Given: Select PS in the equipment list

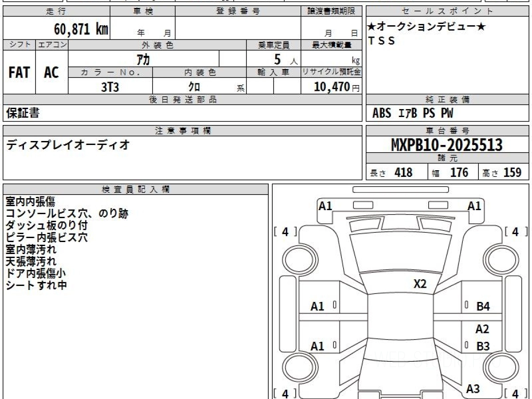Looking at the screenshot, I should pos(429,113).
